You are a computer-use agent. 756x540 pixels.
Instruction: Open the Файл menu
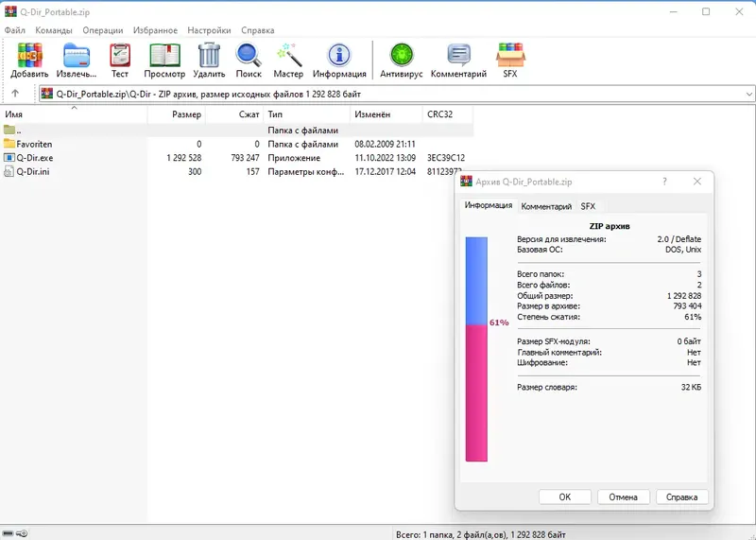15,30
